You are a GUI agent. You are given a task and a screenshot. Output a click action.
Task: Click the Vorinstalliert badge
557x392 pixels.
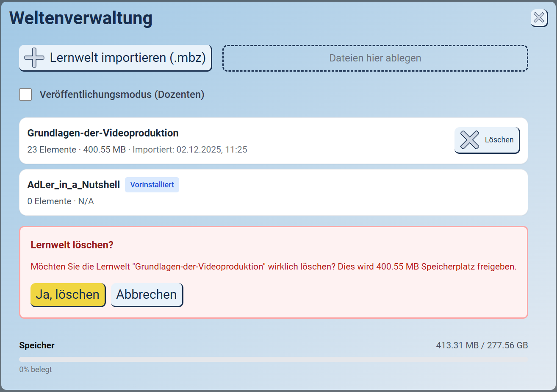point(152,184)
